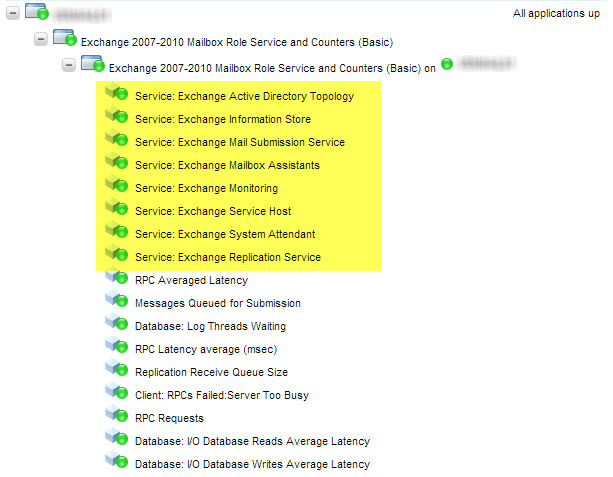The image size is (613, 477).
Task: Click icon for Exchange Service Host
Action: pos(117,206)
